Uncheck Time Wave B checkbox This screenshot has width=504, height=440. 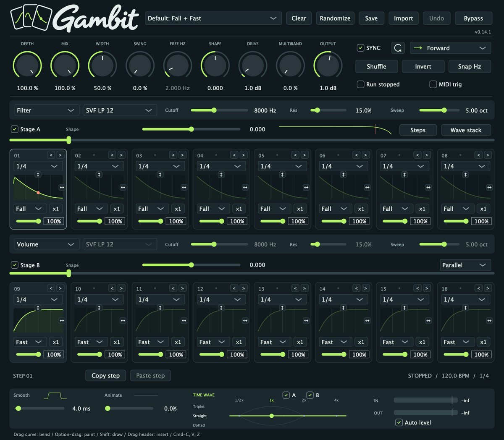[310, 395]
